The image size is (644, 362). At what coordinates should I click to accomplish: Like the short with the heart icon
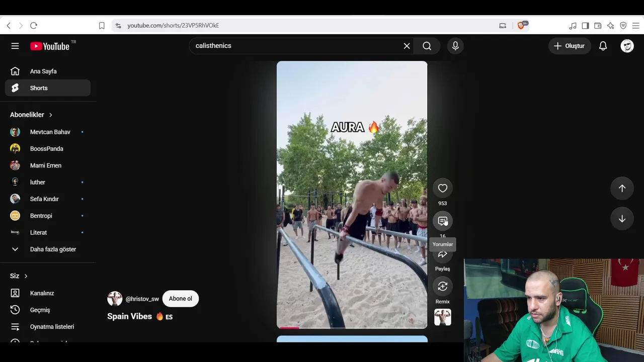point(443,188)
